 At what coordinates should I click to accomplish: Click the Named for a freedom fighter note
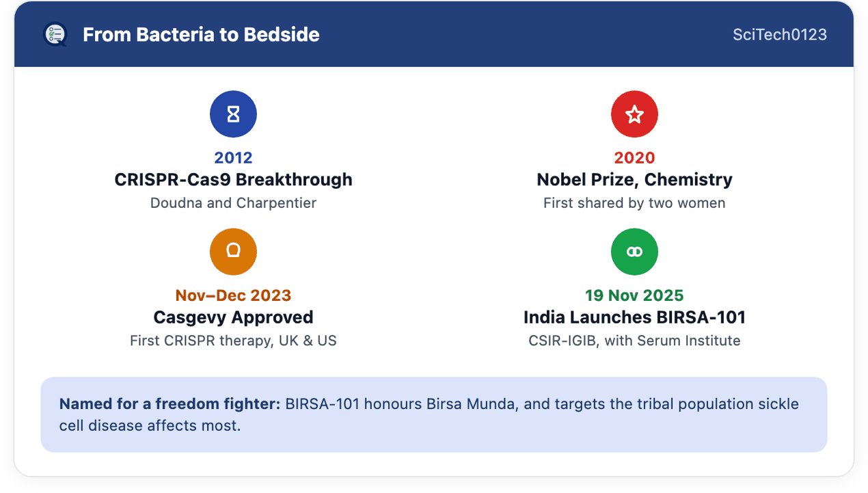[x=434, y=414]
